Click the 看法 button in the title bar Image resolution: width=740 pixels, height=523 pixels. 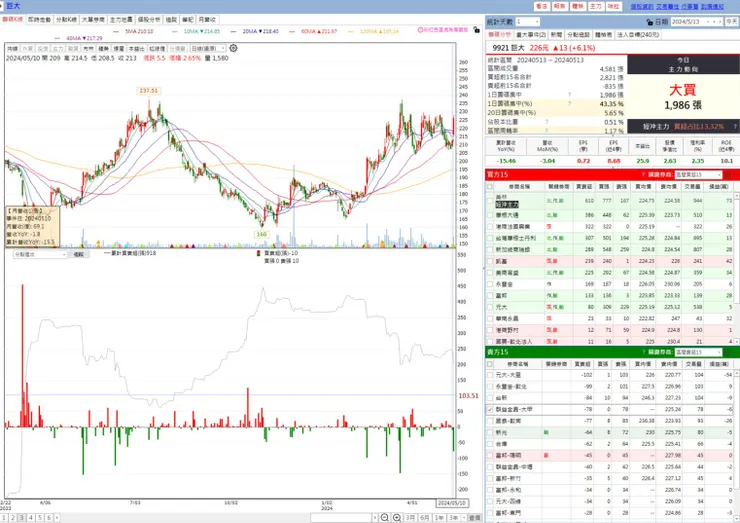tap(542, 6)
